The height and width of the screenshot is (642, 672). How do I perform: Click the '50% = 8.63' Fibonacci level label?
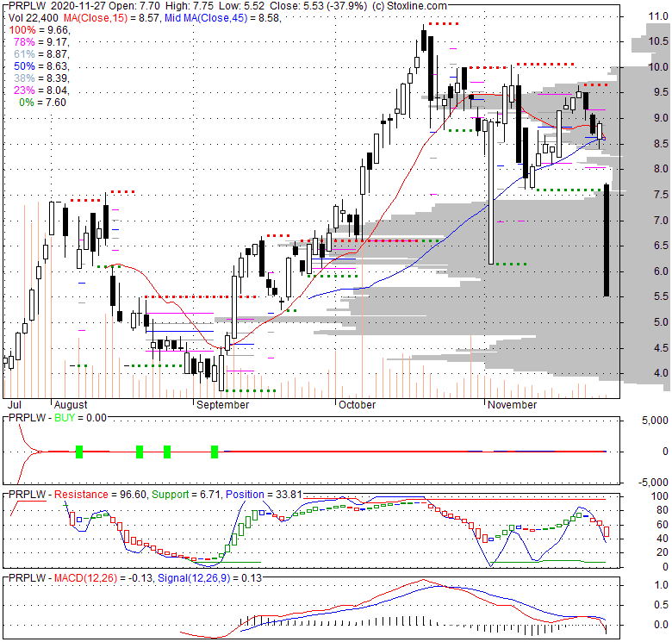pyautogui.click(x=40, y=66)
